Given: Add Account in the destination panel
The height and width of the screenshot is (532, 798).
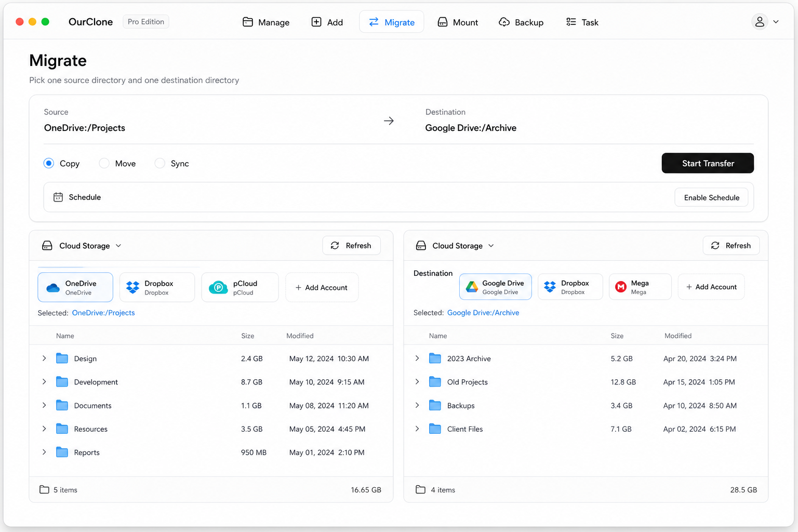Looking at the screenshot, I should tap(711, 287).
